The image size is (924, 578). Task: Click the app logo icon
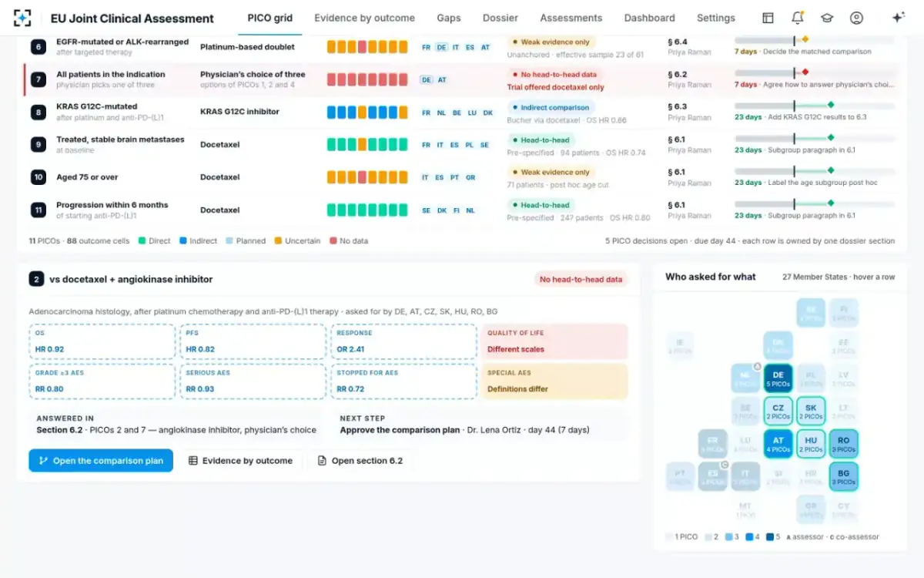(23, 18)
